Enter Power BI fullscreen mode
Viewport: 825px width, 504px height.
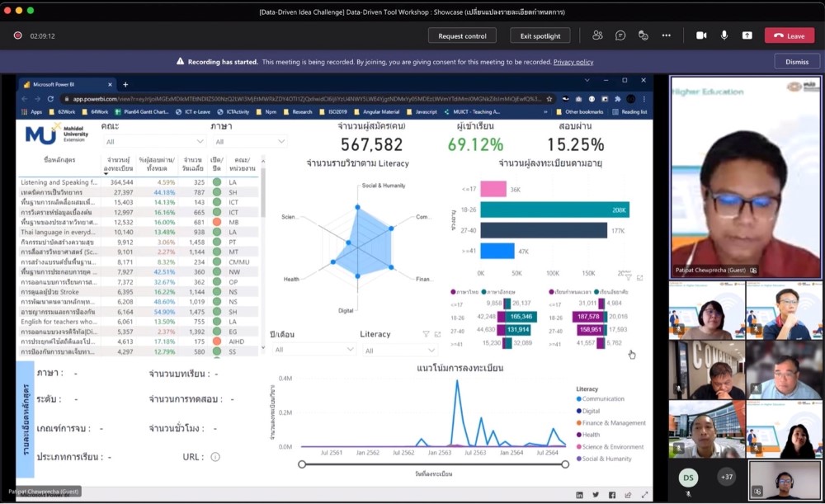644,494
